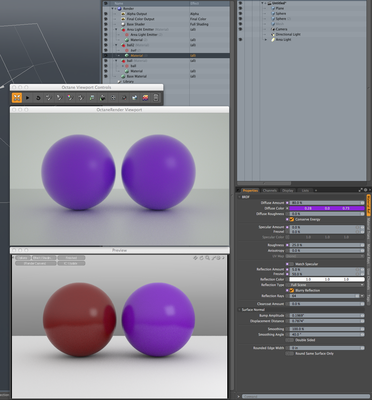Toggle visibility eye for Alpha Output row

tap(106, 14)
